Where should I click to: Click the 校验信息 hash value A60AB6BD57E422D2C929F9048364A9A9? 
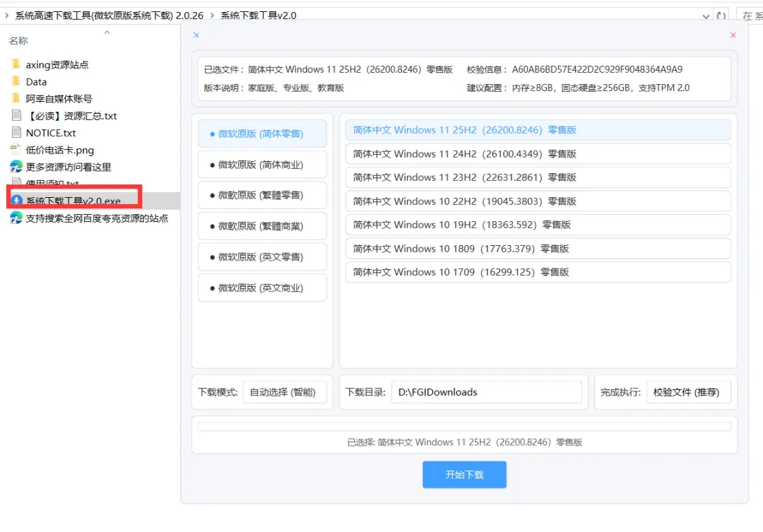pos(597,70)
